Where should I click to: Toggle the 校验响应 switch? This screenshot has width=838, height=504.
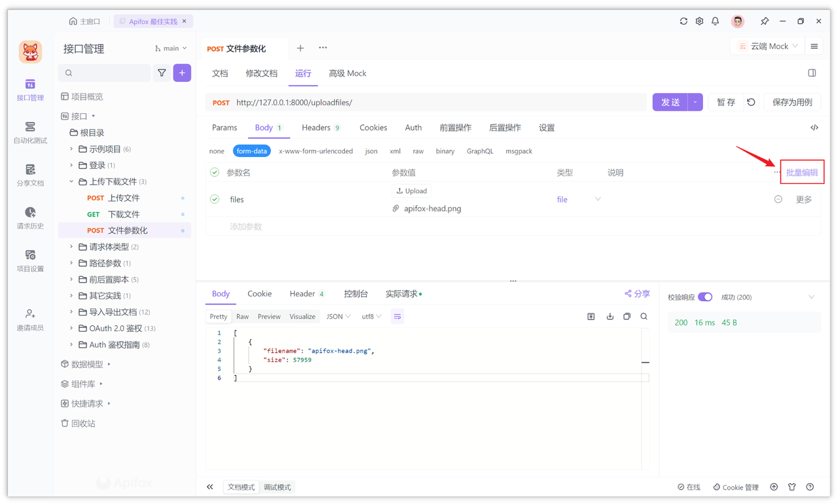pos(705,297)
